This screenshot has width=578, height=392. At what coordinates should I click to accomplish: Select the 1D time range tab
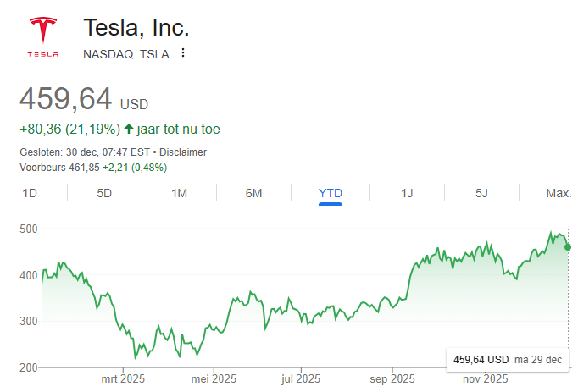click(x=30, y=193)
